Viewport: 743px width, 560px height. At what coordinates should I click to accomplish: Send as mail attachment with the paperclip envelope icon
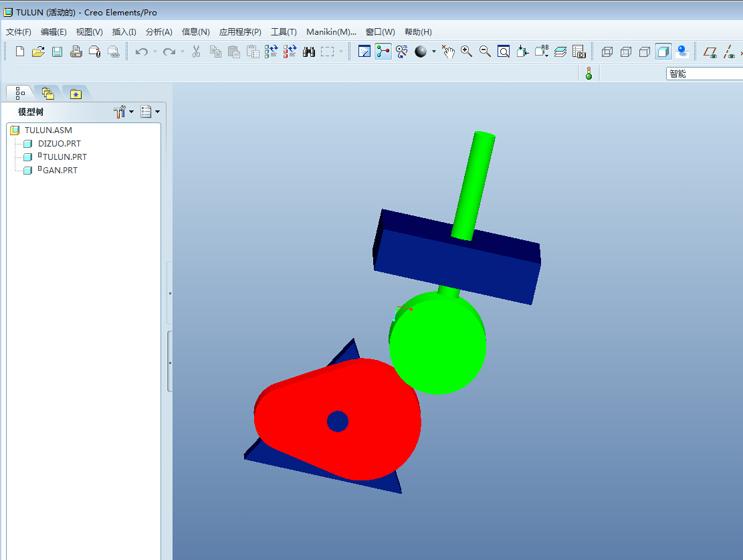coord(95,52)
